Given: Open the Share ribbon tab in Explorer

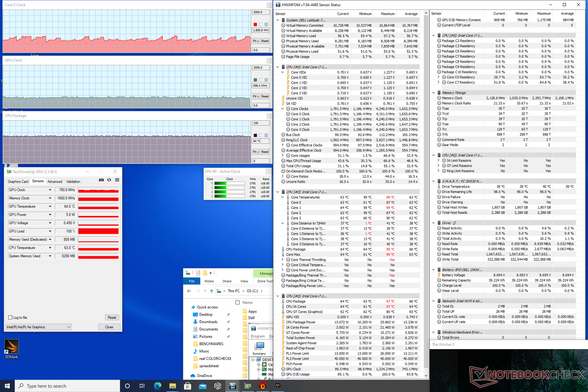Looking at the screenshot, I should click(x=227, y=281).
